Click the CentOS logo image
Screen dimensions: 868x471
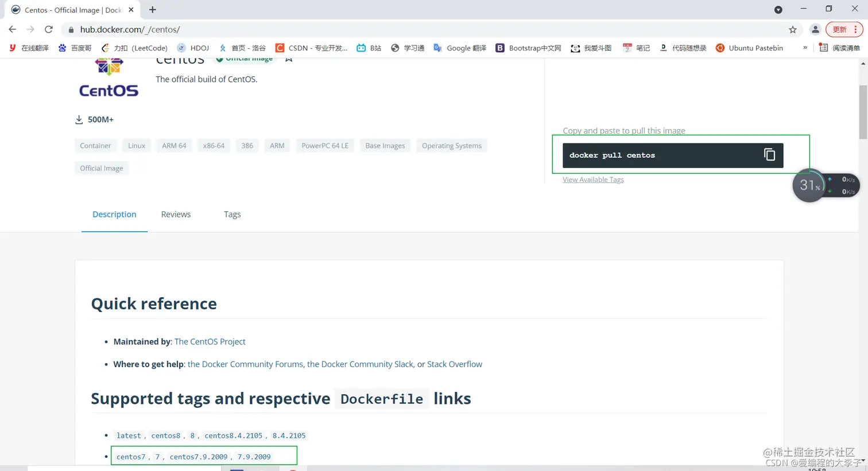coord(108,79)
